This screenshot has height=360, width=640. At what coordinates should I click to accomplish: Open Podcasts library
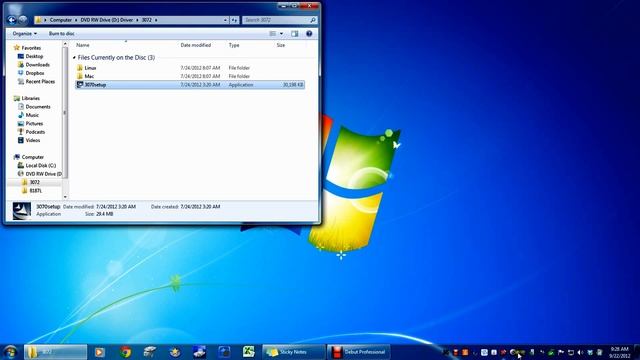(35, 132)
